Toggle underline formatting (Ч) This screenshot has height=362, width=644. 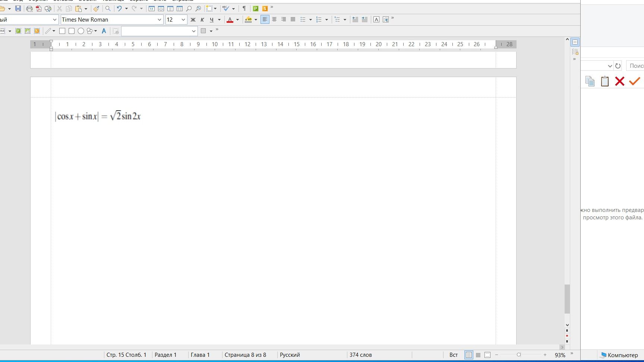click(x=212, y=20)
